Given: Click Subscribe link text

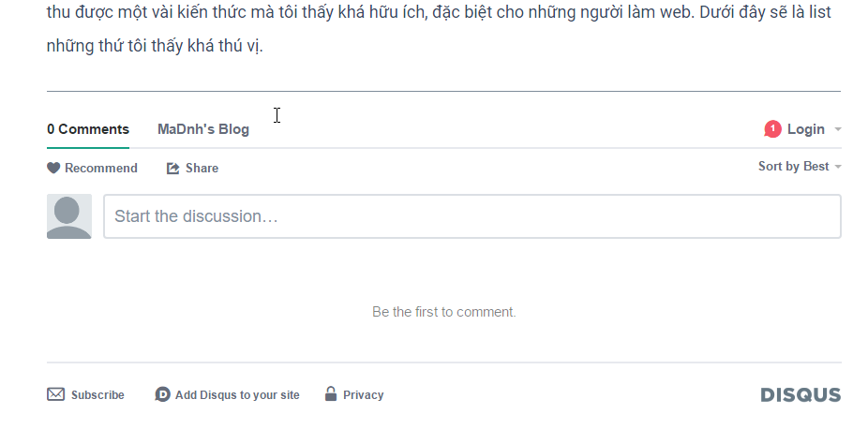Looking at the screenshot, I should pyautogui.click(x=97, y=395).
